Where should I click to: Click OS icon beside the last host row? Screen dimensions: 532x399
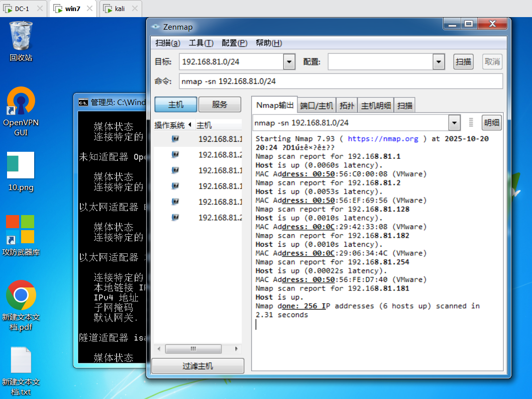click(x=175, y=217)
